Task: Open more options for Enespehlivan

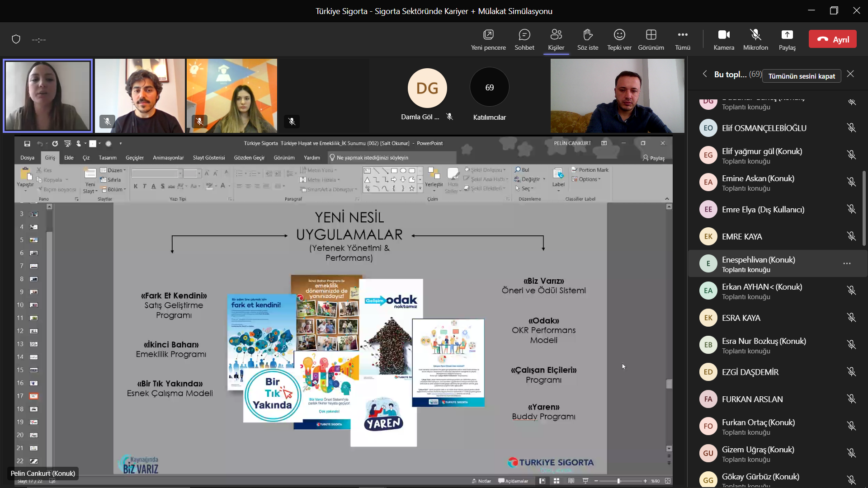Action: 847,263
